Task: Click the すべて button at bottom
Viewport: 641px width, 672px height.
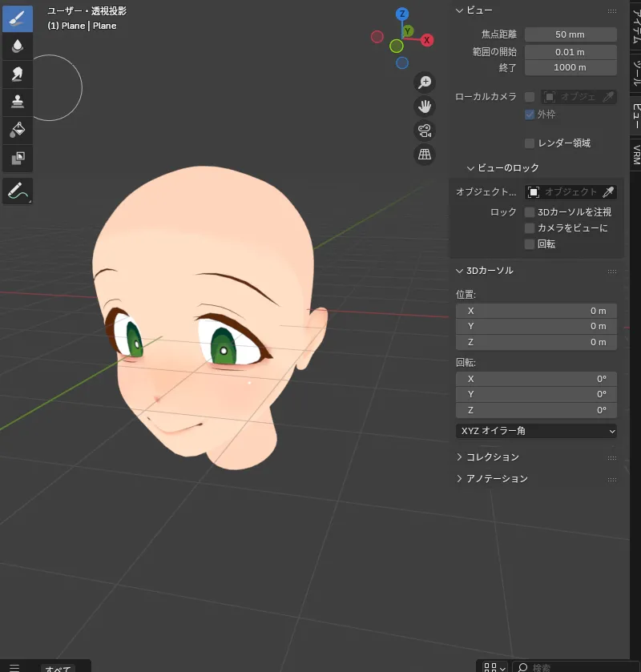Action: 58,668
